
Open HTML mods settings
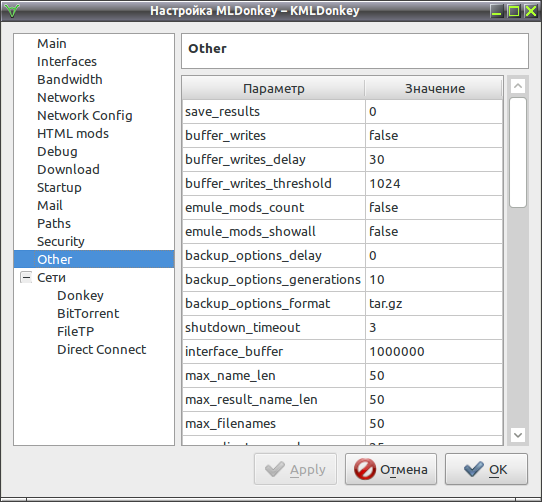pos(73,133)
